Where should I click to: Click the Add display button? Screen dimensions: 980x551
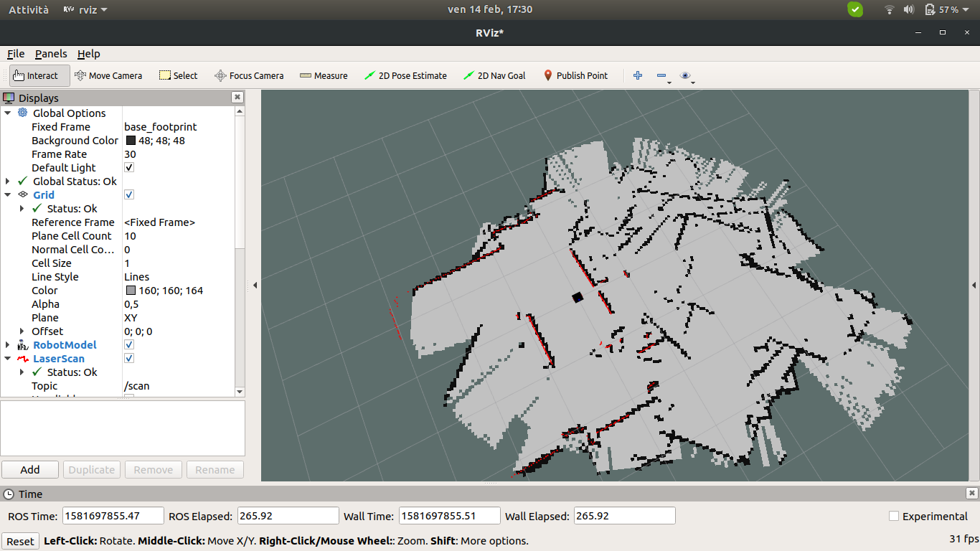(30, 469)
